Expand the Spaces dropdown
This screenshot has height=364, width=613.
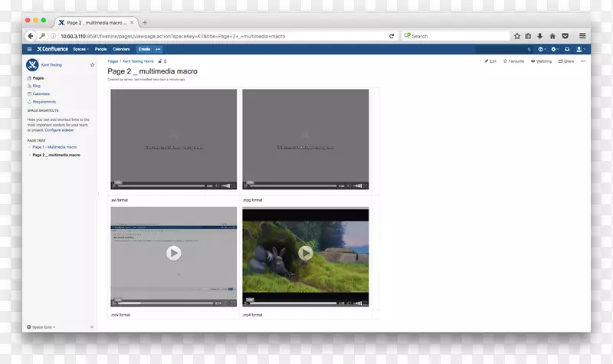pyautogui.click(x=80, y=49)
